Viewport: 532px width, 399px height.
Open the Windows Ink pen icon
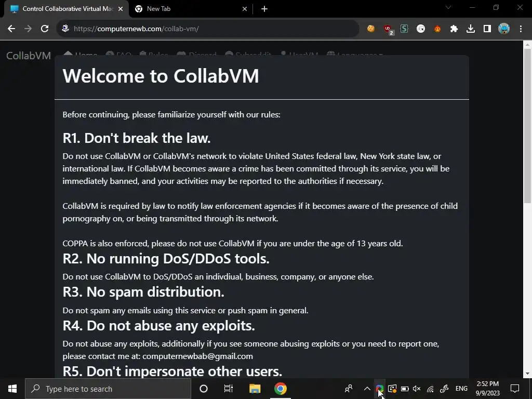pyautogui.click(x=444, y=389)
